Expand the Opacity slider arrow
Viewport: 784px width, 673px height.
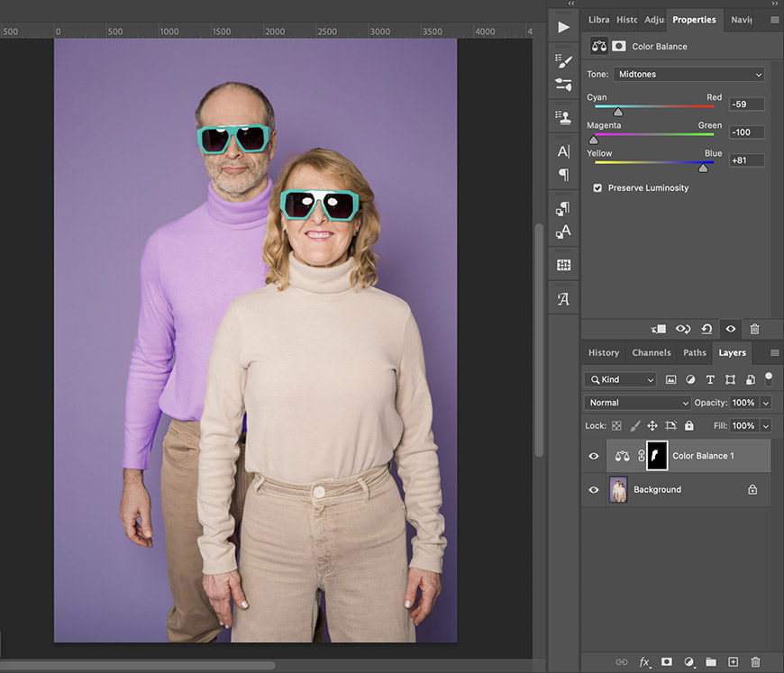point(765,403)
